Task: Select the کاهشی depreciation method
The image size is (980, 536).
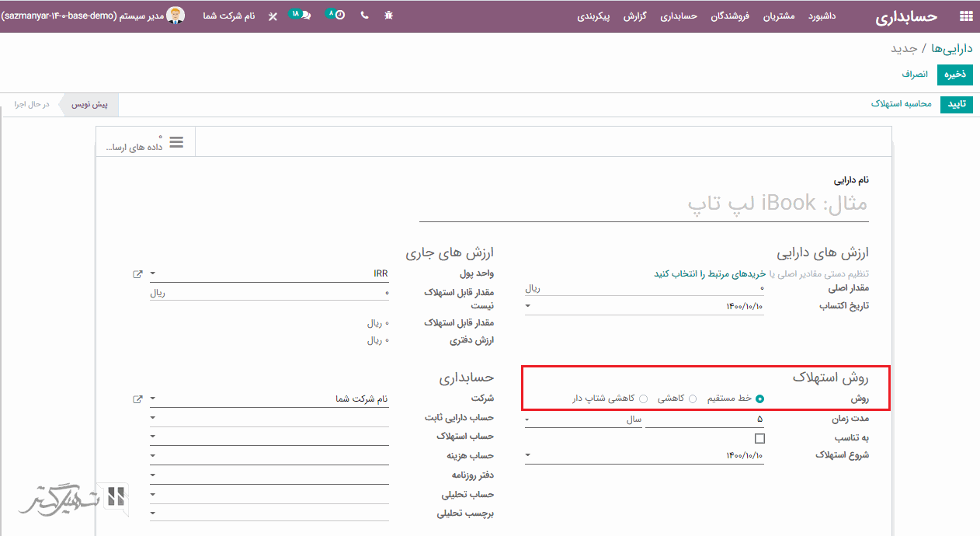Action: tap(693, 399)
